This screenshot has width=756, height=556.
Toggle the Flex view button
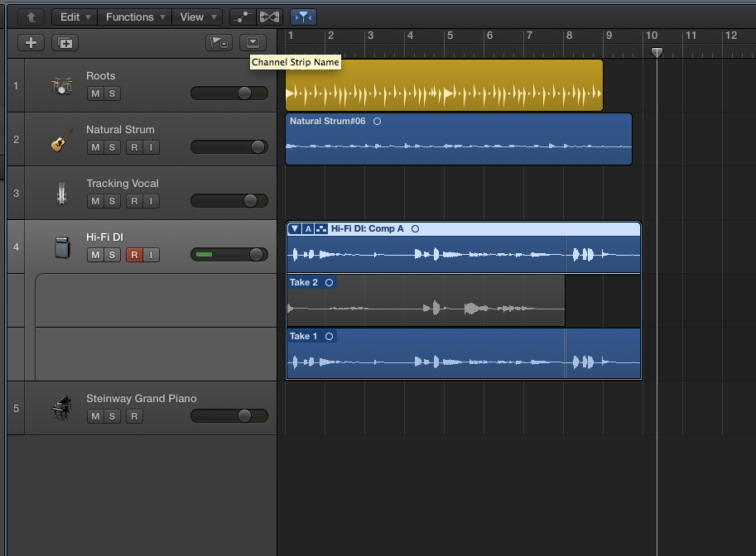tap(269, 17)
